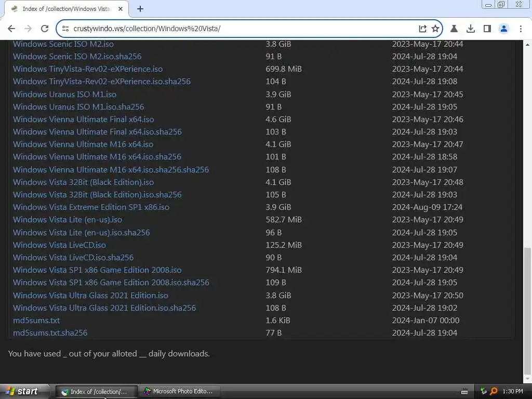Open the md5sums.txt.sha256 link

point(50,333)
